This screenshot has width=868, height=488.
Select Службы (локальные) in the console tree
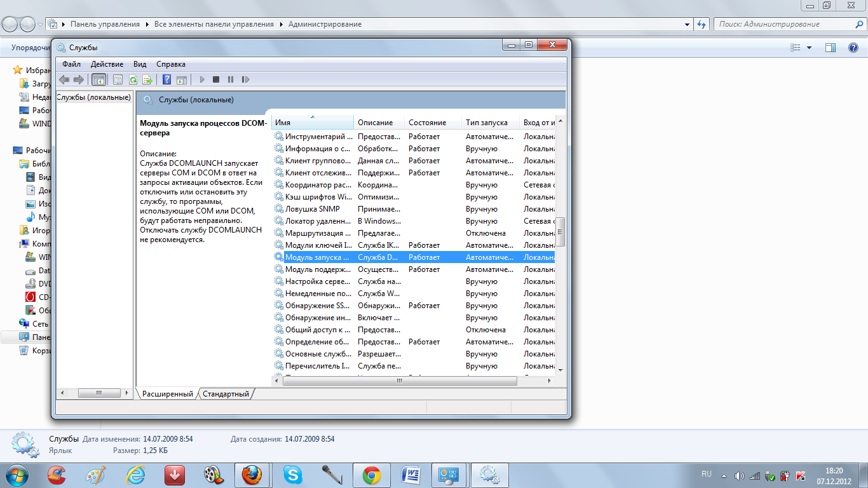coord(93,97)
